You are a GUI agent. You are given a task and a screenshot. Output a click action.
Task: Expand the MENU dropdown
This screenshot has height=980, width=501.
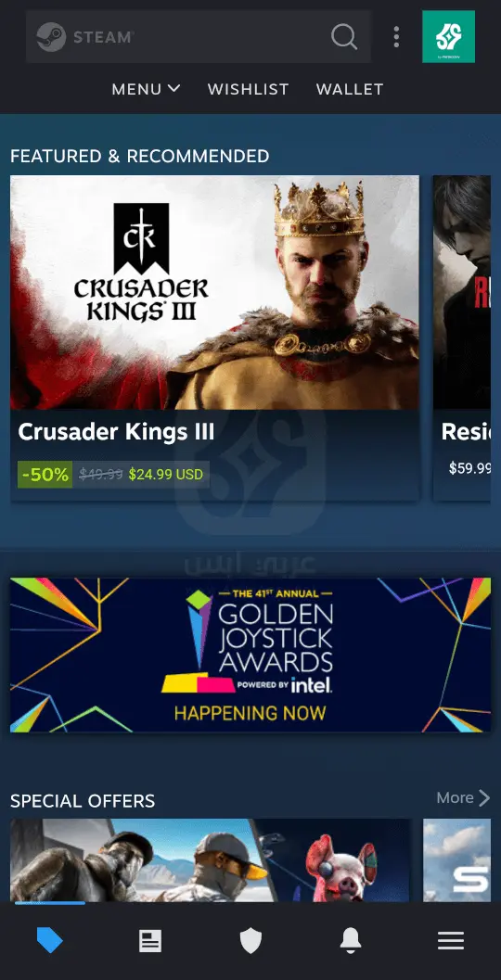[146, 89]
